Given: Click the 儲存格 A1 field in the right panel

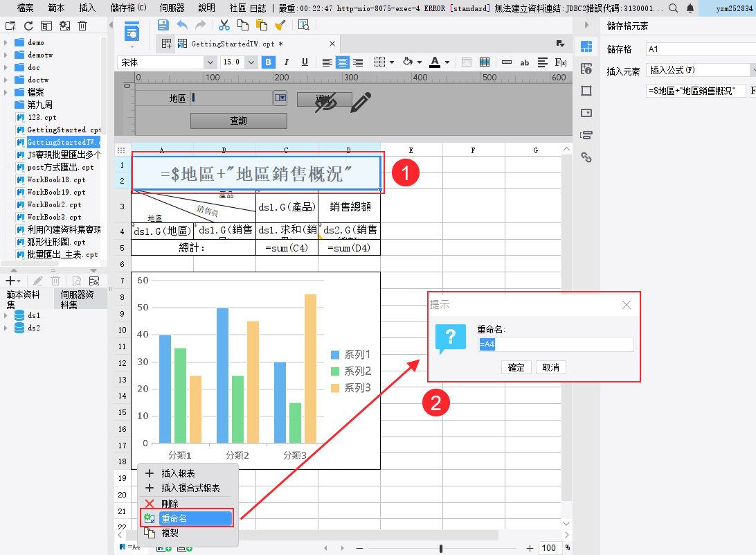Looking at the screenshot, I should (701, 49).
